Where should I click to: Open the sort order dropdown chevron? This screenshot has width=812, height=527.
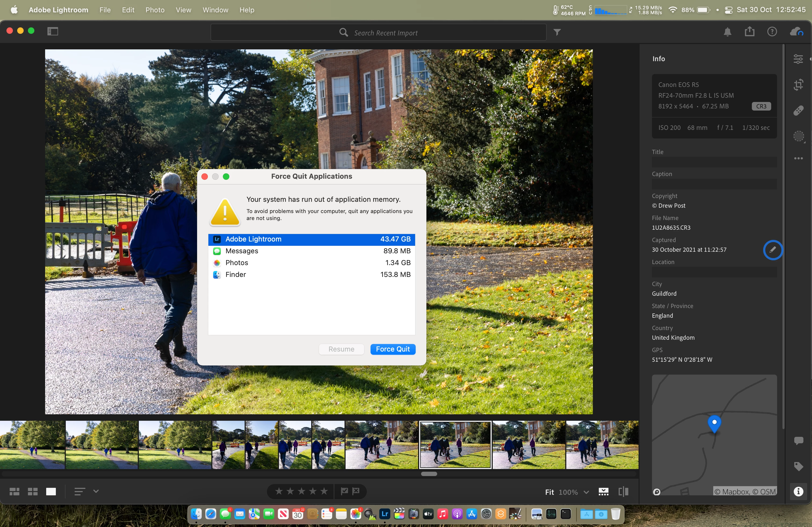96,491
